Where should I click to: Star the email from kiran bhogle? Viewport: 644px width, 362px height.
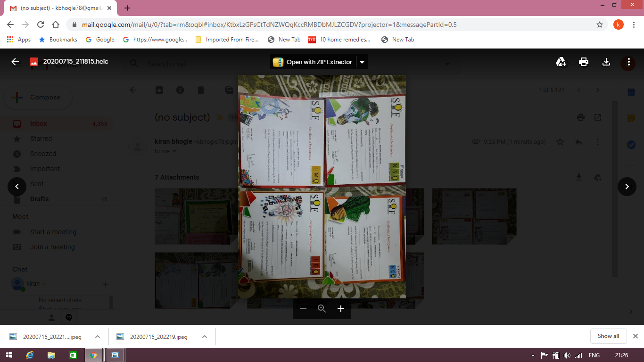560,142
